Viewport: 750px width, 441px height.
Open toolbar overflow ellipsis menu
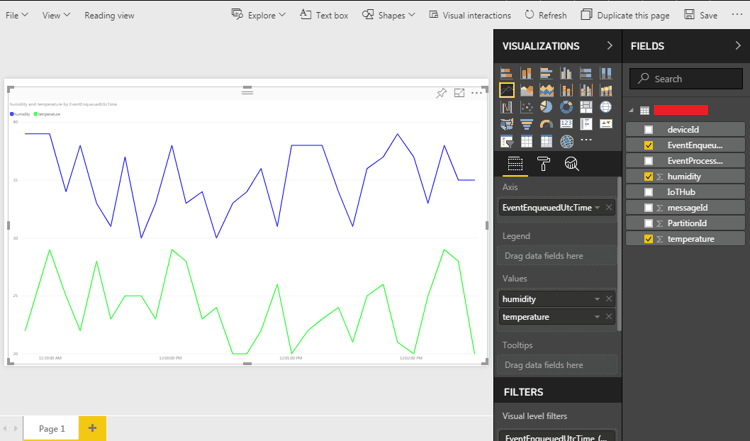coord(737,15)
